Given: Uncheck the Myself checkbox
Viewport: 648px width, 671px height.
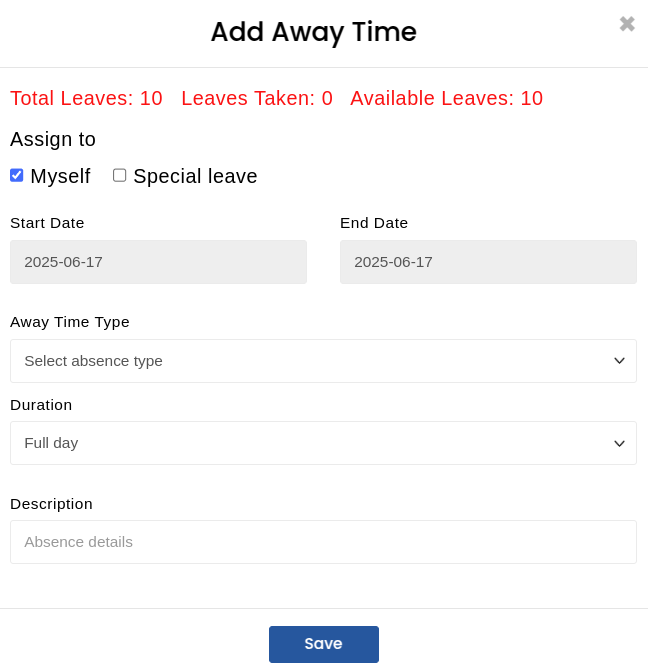Looking at the screenshot, I should coord(17,175).
